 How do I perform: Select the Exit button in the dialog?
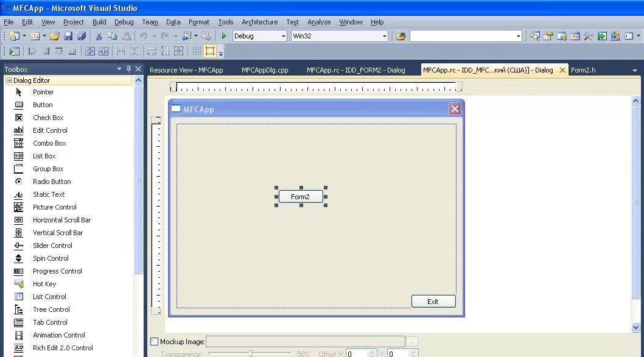coord(433,302)
